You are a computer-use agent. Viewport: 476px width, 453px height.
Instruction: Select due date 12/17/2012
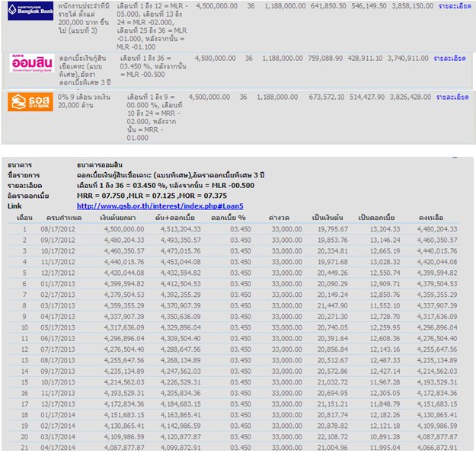point(58,273)
